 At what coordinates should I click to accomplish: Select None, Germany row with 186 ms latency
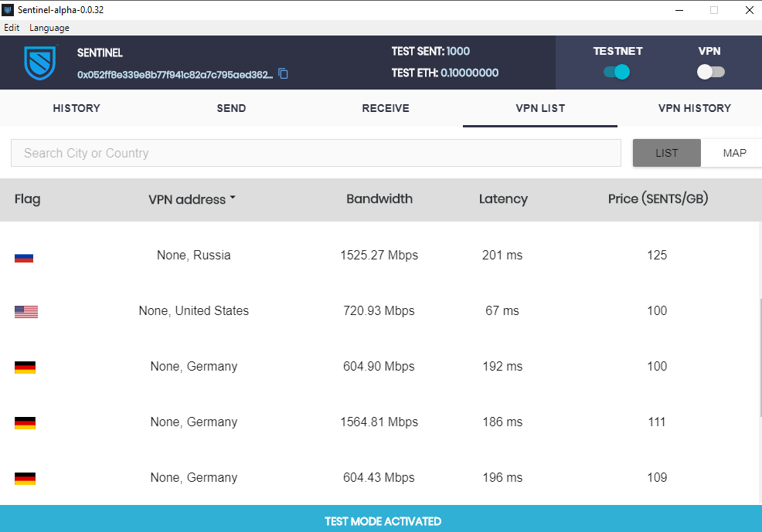(x=379, y=422)
